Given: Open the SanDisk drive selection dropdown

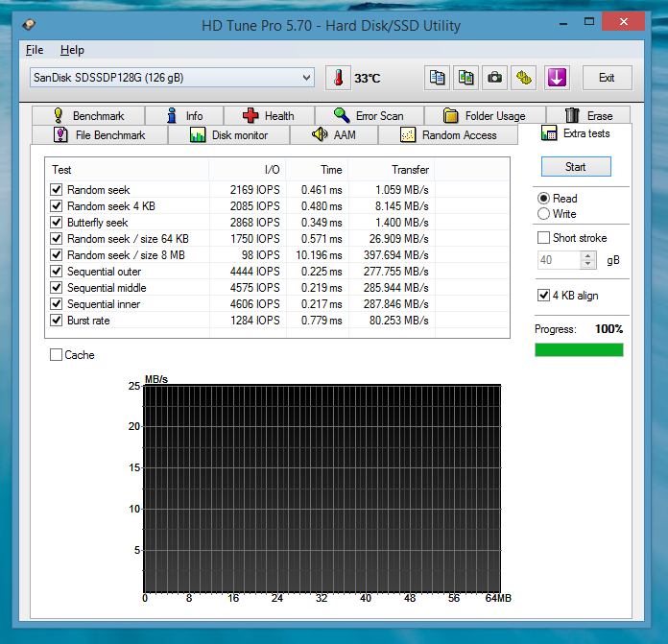Looking at the screenshot, I should tap(172, 78).
